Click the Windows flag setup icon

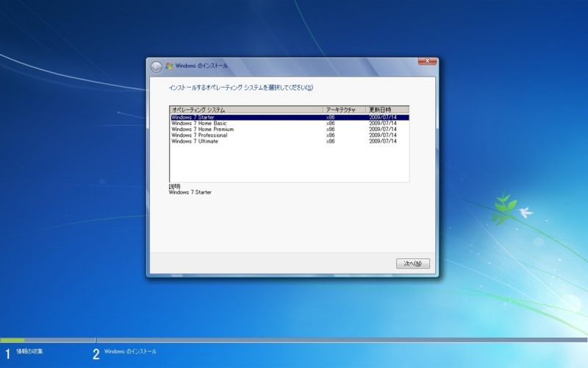(x=169, y=66)
